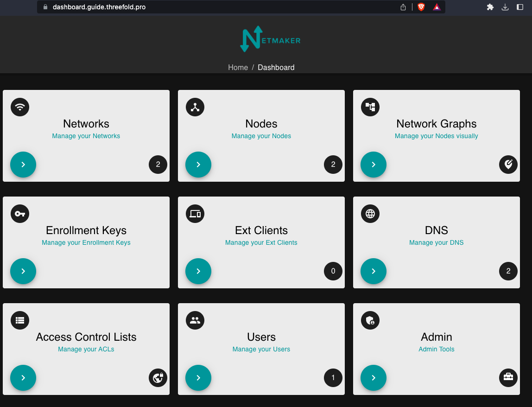Open Users with its arrow button
This screenshot has height=407, width=532.
[x=198, y=378]
